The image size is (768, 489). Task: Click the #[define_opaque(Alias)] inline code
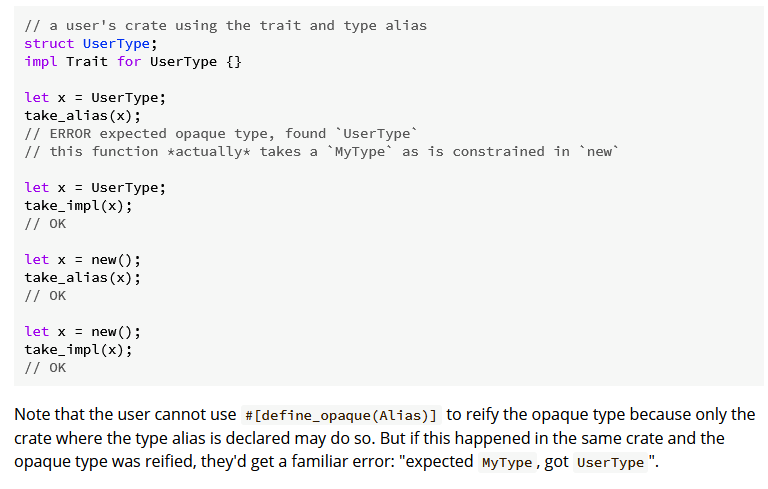(x=341, y=416)
